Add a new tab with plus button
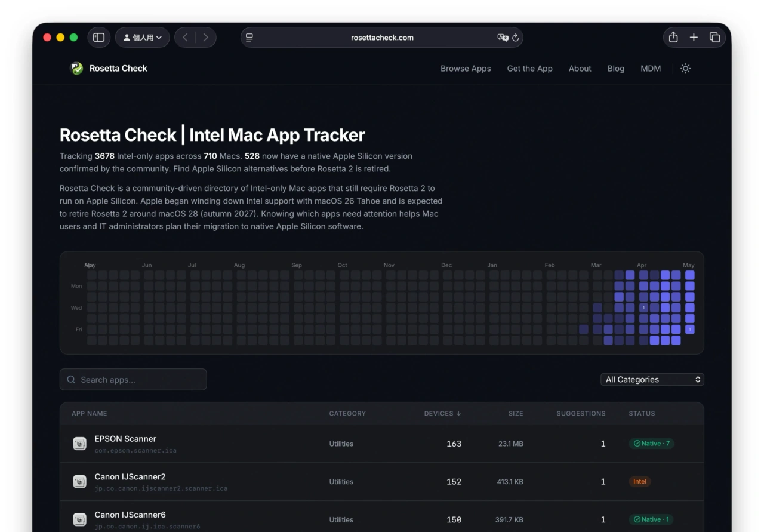This screenshot has width=764, height=532. click(694, 38)
